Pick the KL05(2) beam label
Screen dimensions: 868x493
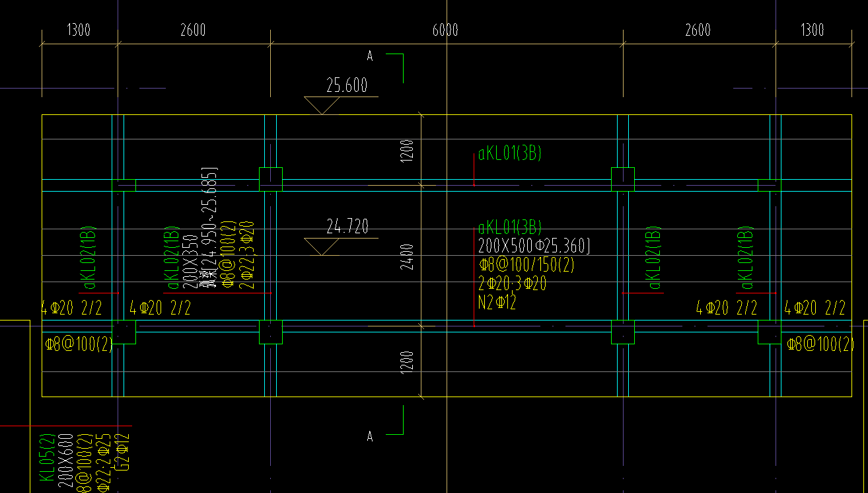(x=46, y=457)
